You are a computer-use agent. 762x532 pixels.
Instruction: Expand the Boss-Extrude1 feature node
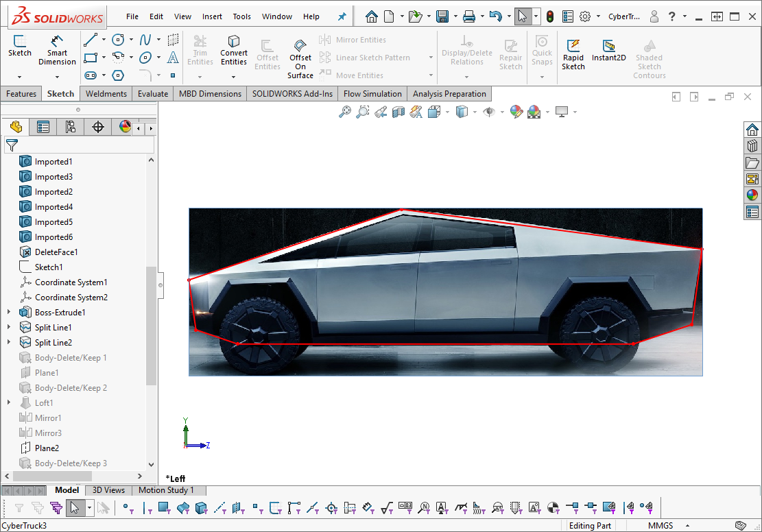coord(9,313)
